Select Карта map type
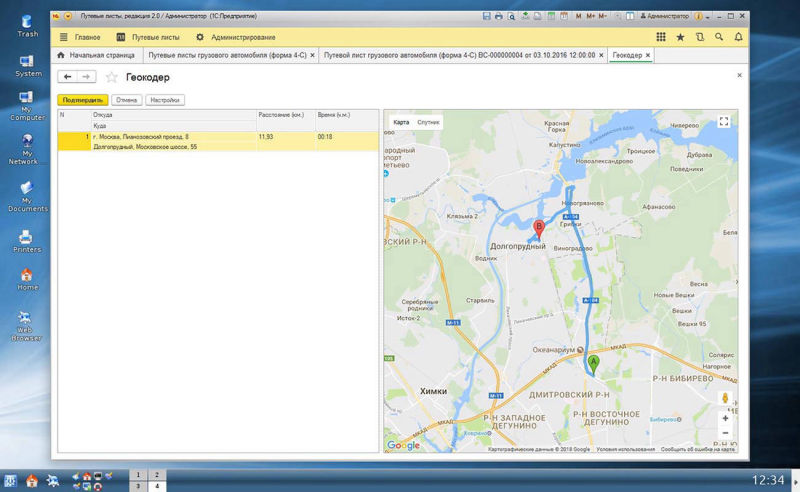 coord(401,122)
